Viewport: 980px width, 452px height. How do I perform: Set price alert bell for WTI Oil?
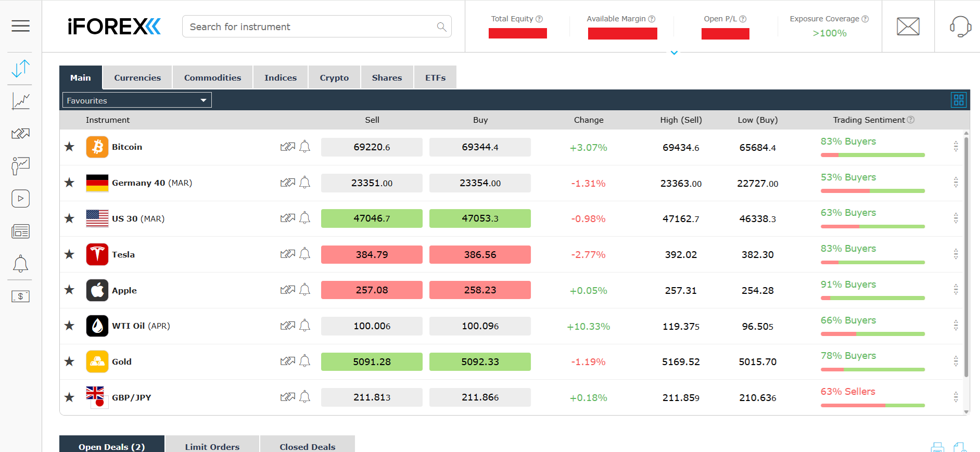(305, 326)
